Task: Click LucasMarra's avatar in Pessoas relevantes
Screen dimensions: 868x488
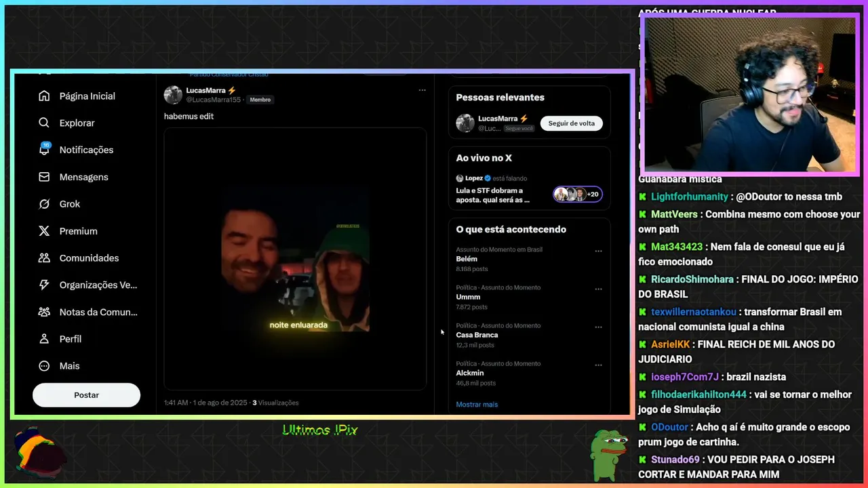Action: 465,123
